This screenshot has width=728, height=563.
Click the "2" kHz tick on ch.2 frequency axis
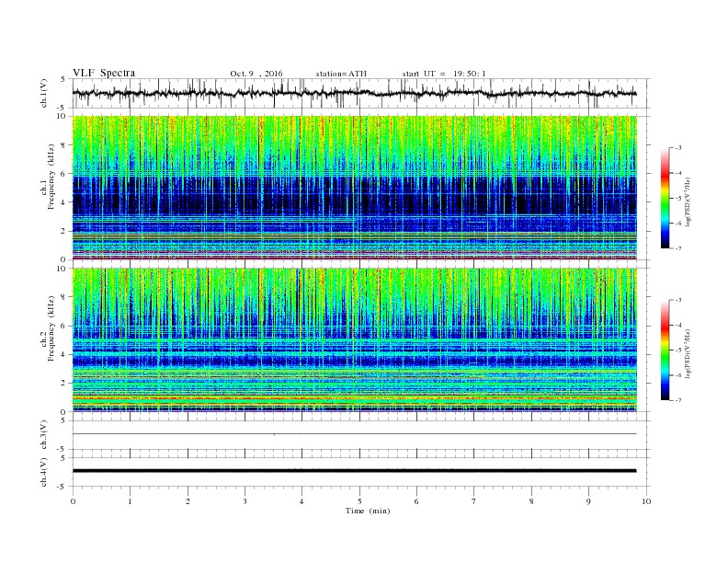pyautogui.click(x=63, y=384)
